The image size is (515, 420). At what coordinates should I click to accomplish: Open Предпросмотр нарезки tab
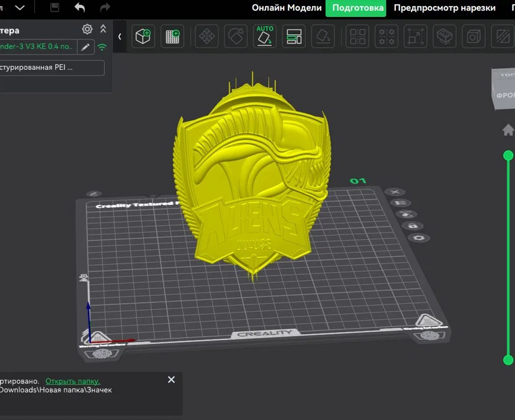(x=444, y=8)
